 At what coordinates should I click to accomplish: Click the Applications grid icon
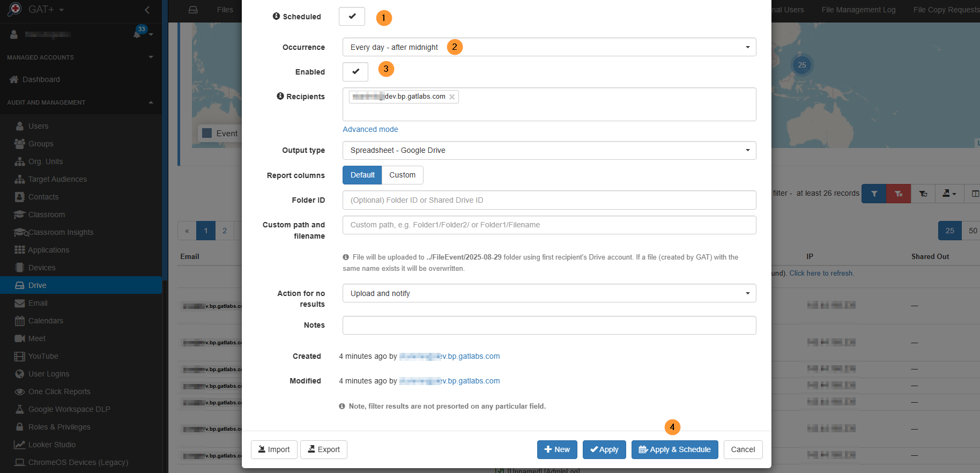click(x=20, y=250)
